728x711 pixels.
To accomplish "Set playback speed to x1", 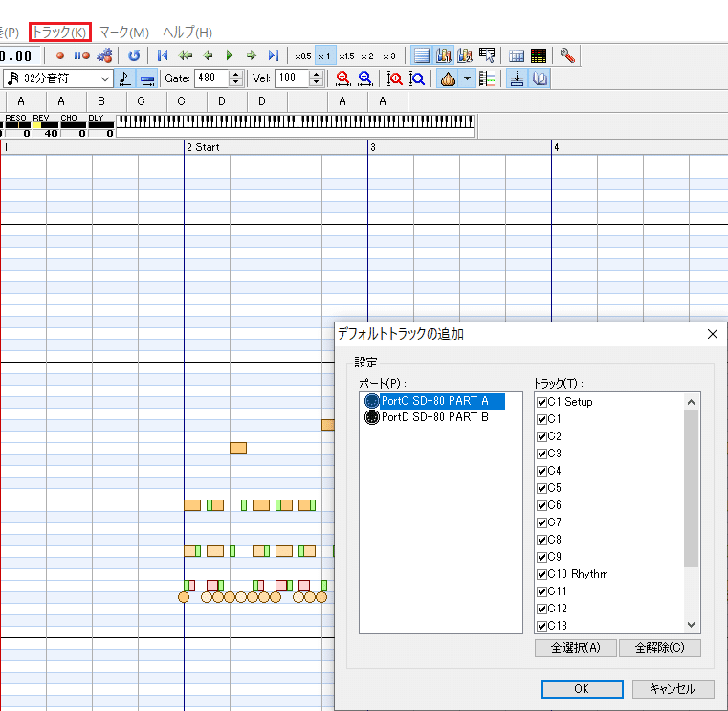I will pos(324,56).
